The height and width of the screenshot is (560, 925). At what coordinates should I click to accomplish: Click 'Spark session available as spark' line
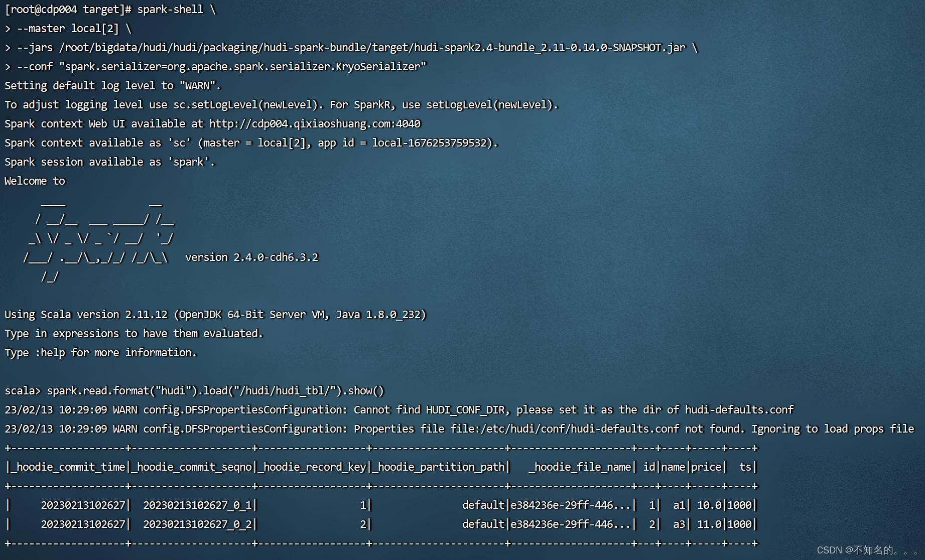coord(109,162)
